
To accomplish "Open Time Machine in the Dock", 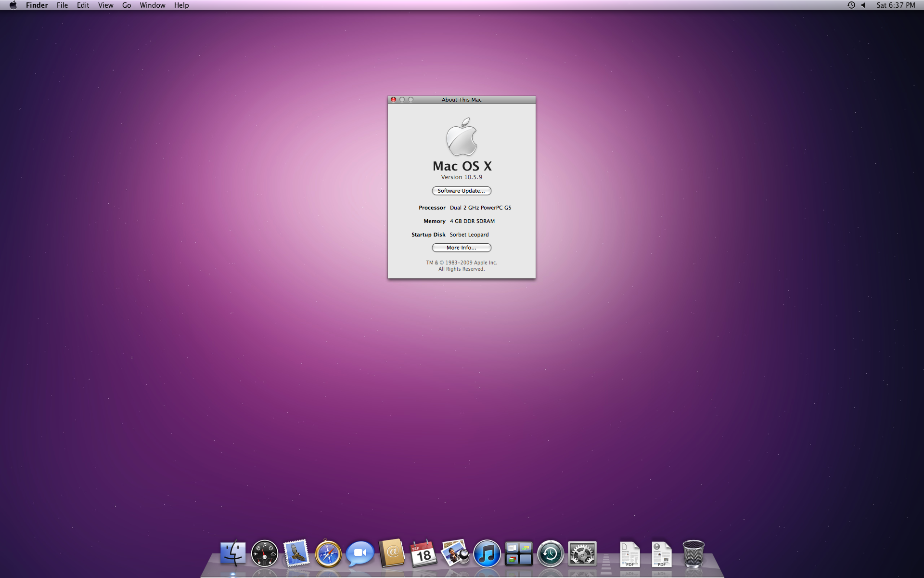I will (551, 553).
